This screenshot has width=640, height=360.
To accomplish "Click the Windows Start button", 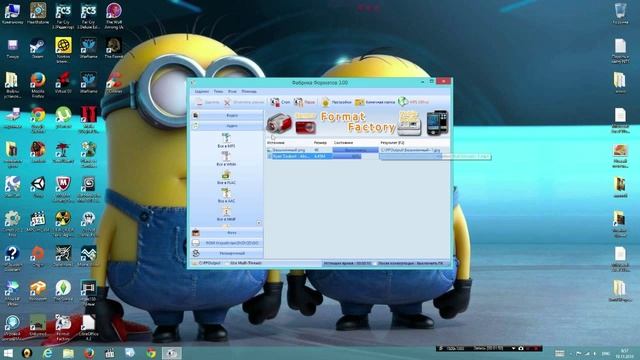I will click(x=8, y=353).
